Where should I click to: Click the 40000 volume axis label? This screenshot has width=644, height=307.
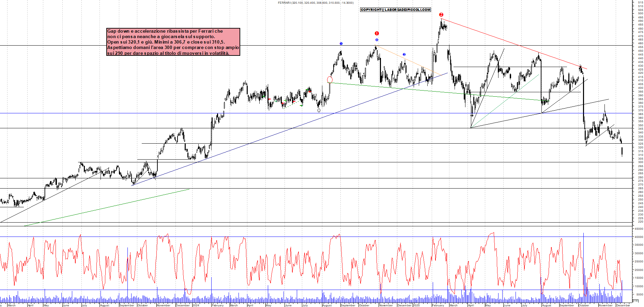[x=639, y=237]
